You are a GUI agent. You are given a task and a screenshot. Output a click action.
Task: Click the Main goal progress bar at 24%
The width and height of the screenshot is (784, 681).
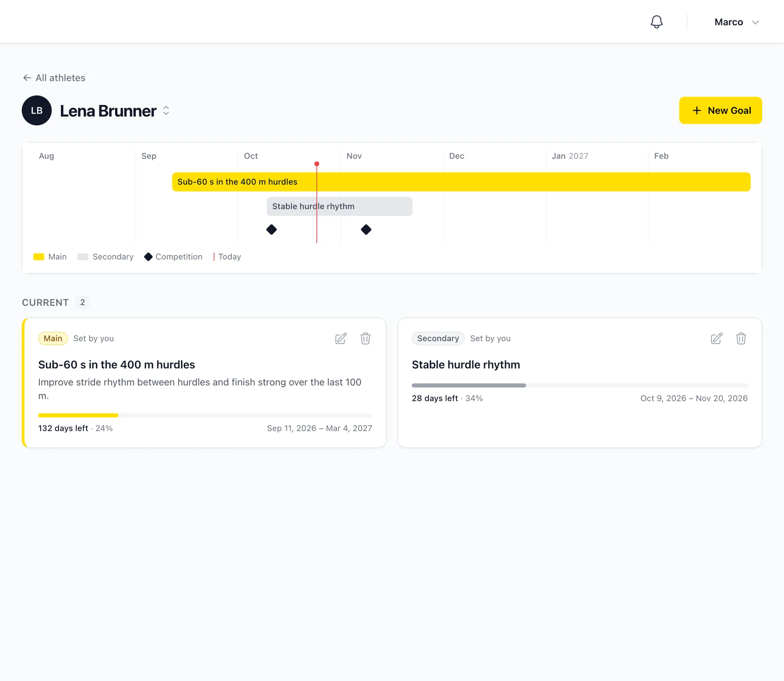point(205,415)
